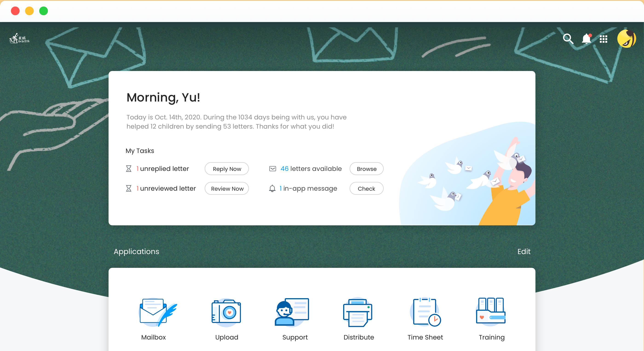Click the '1 unreplied letter' text
Image resolution: width=644 pixels, height=351 pixels.
point(163,169)
